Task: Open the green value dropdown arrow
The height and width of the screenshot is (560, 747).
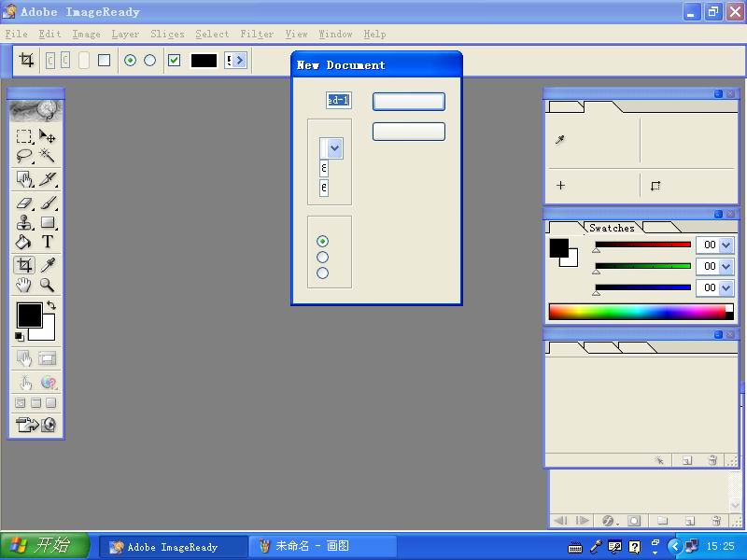Action: 726,266
